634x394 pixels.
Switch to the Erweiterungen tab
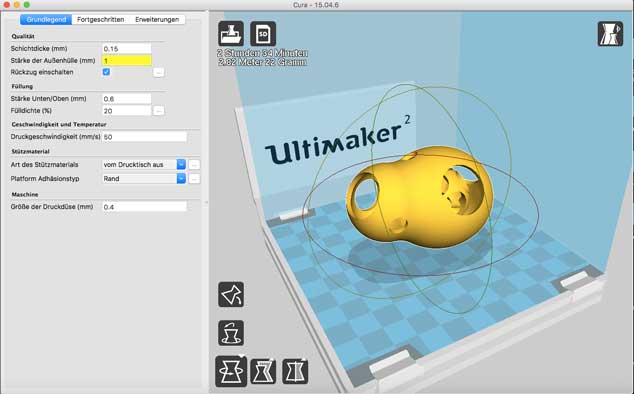click(x=157, y=19)
